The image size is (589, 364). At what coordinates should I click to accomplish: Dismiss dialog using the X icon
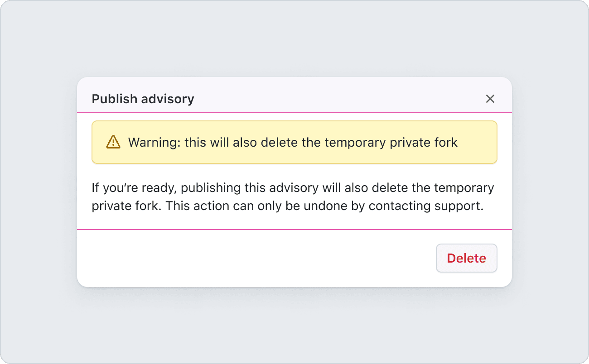[490, 99]
